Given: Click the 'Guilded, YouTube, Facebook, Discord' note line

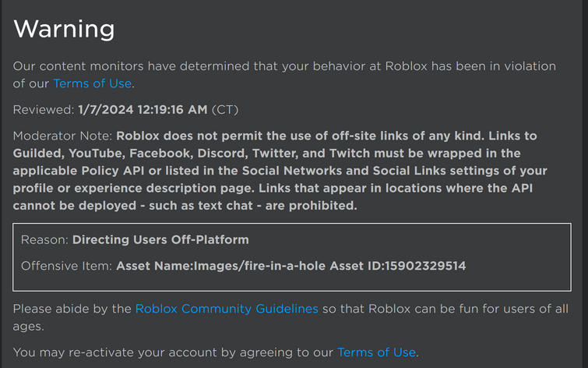Looking at the screenshot, I should pyautogui.click(x=266, y=154).
